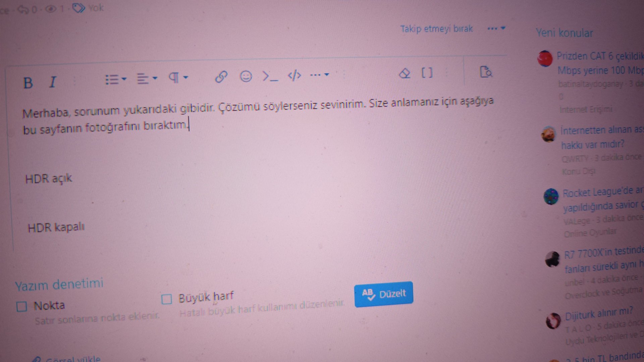Insert a code block with the angle-brackets icon

click(294, 76)
